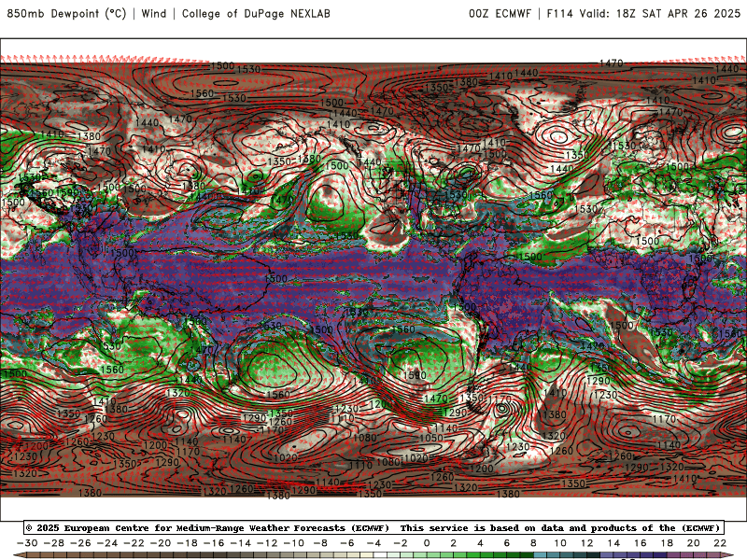Click the "0" legend value
The width and height of the screenshot is (747, 560).
tap(427, 543)
